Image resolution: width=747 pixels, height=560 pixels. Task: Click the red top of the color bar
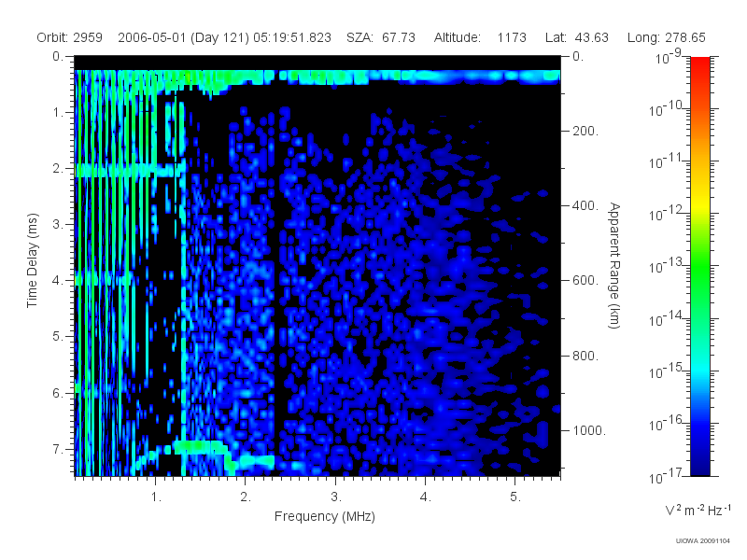(699, 66)
